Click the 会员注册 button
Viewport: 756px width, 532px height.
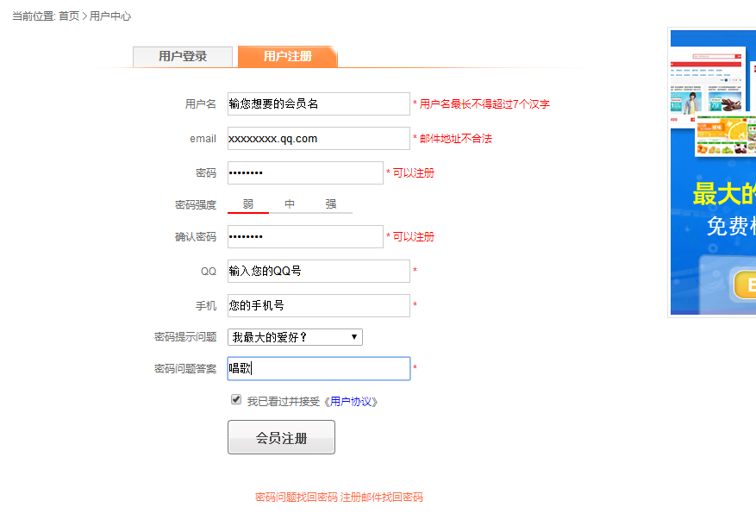click(x=281, y=437)
